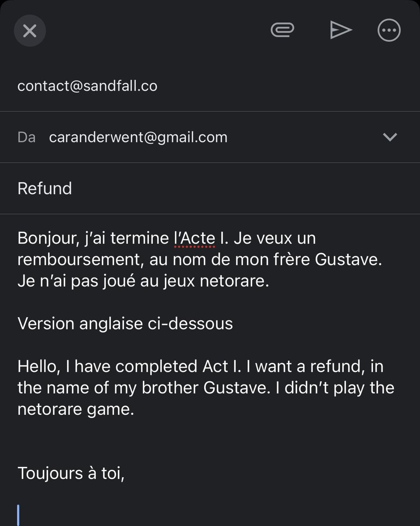Tap the "Version anglaise ci-dessous" line
Screen dimensions: 420x526
125,324
